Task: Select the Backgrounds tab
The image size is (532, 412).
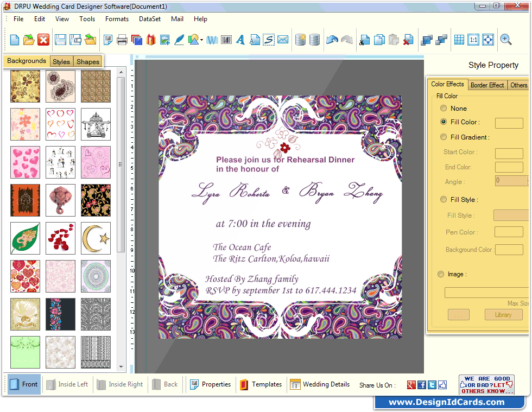Action: [27, 61]
